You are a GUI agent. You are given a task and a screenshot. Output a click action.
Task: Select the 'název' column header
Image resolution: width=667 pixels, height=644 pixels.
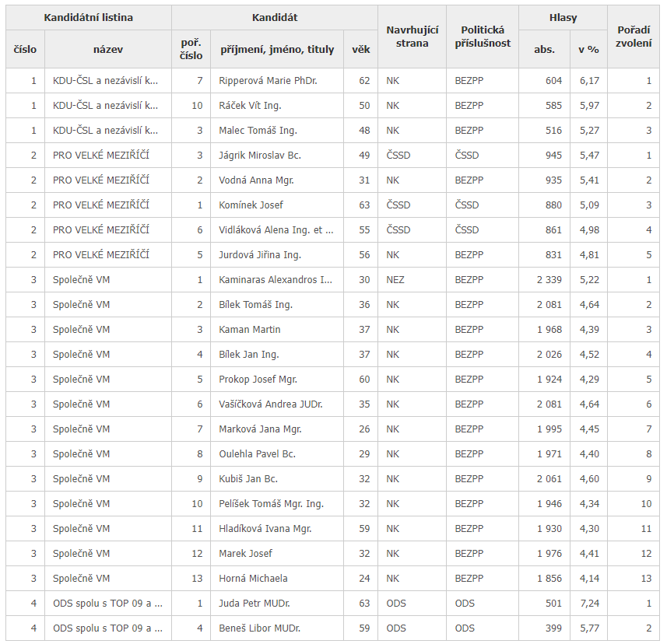click(107, 49)
